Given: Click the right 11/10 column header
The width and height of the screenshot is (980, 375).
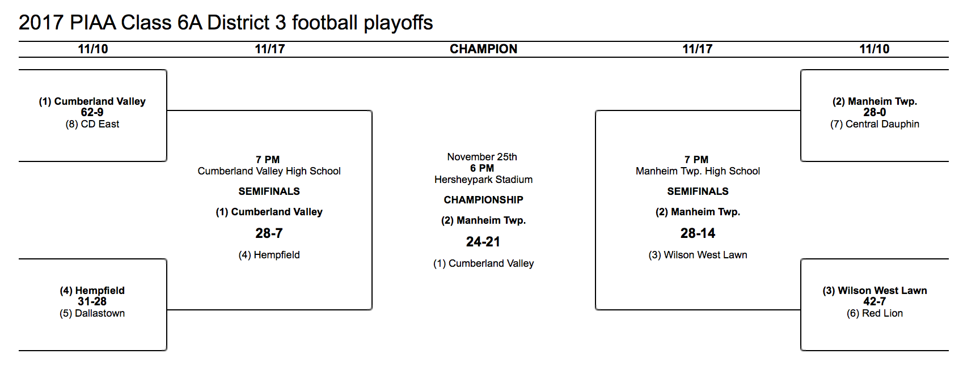Looking at the screenshot, I should click(x=874, y=49).
